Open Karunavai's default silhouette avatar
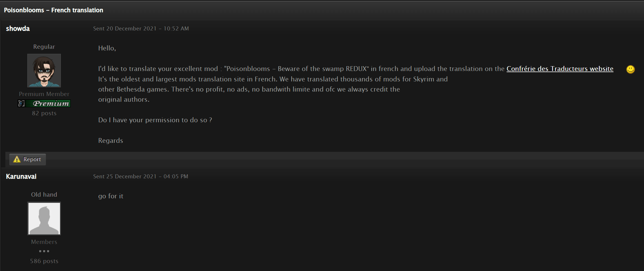 tap(44, 218)
